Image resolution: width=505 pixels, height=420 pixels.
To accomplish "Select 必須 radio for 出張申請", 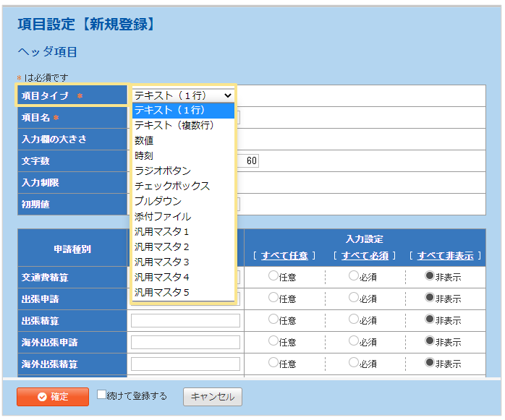I will [x=353, y=297].
